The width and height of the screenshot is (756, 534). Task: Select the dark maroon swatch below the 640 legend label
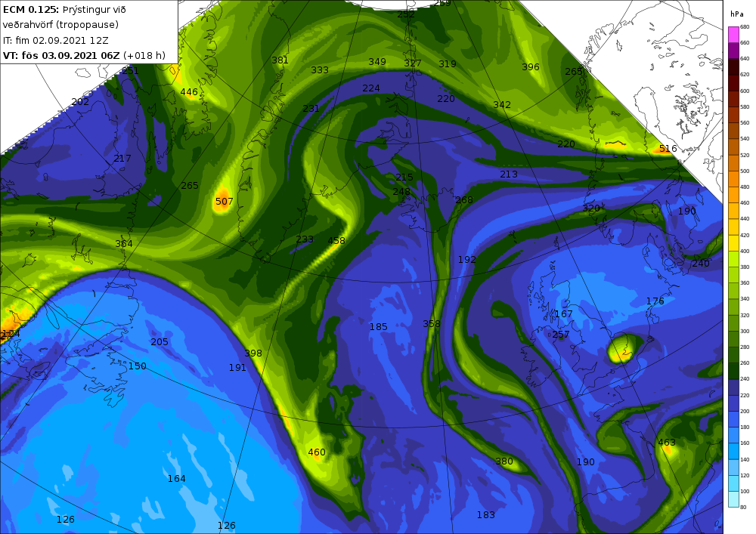pos(733,66)
